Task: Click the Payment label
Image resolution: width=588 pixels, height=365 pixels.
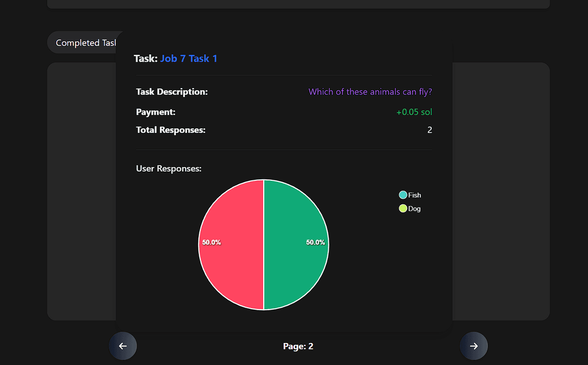Action: click(x=156, y=112)
